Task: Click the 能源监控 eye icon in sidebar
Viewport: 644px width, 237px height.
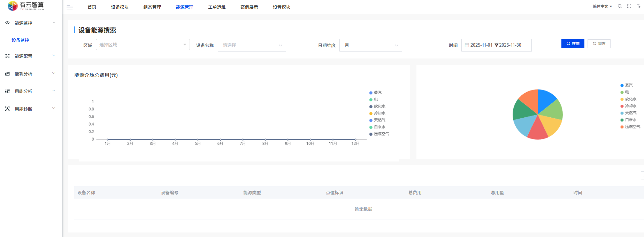Action: pyautogui.click(x=7, y=23)
